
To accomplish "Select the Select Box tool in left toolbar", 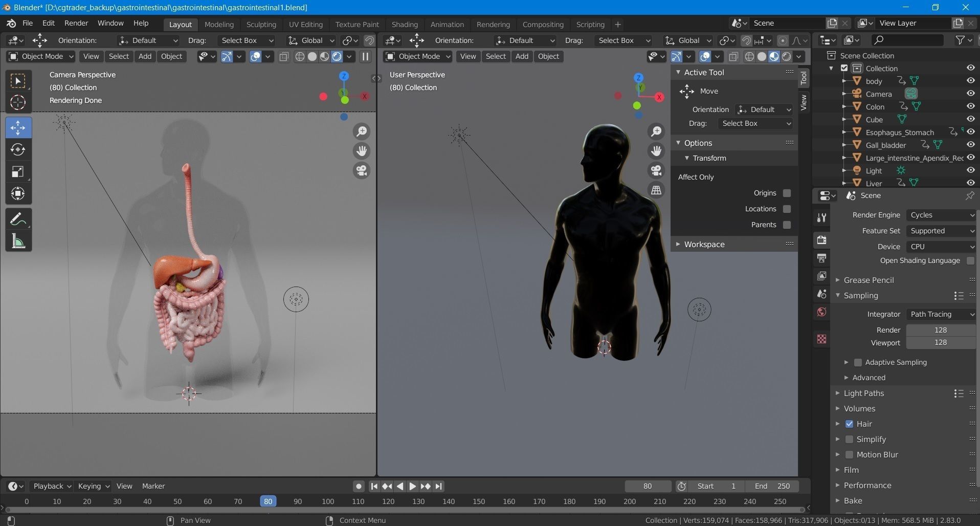I will click(18, 81).
